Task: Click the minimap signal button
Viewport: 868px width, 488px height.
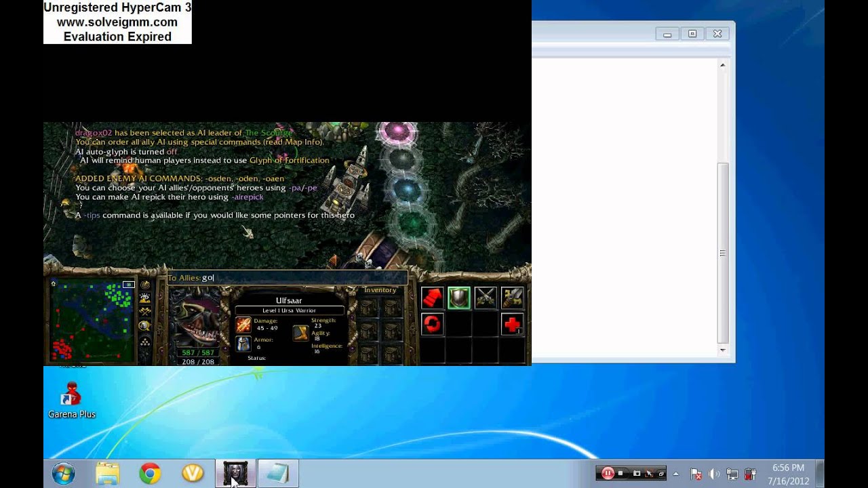Action: (x=145, y=285)
